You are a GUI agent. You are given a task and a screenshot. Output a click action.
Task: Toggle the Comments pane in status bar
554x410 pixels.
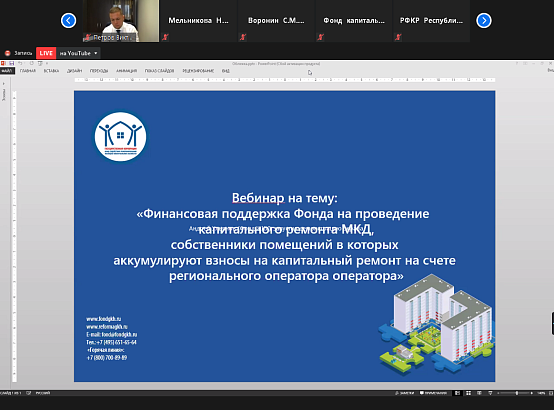(x=433, y=393)
